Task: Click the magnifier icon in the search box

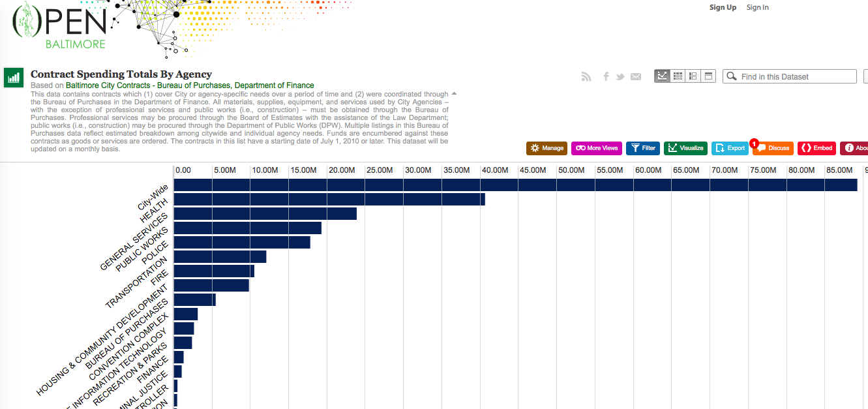Action: (732, 76)
